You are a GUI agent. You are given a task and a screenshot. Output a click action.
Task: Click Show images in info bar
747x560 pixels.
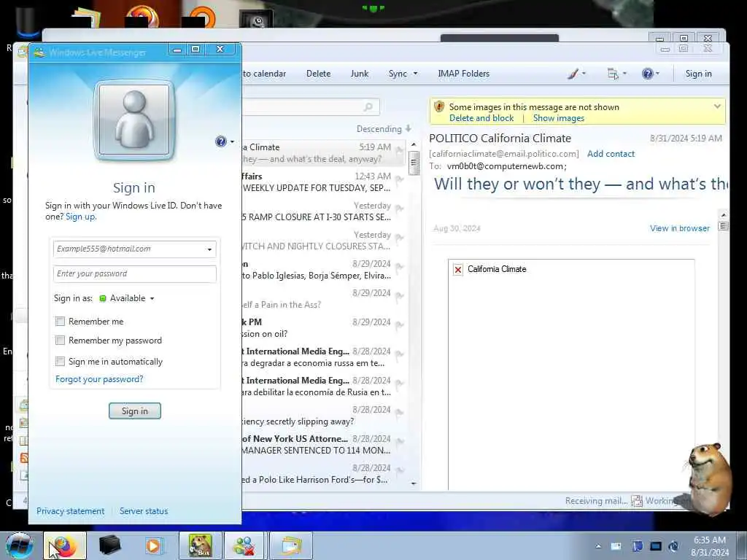tap(558, 118)
